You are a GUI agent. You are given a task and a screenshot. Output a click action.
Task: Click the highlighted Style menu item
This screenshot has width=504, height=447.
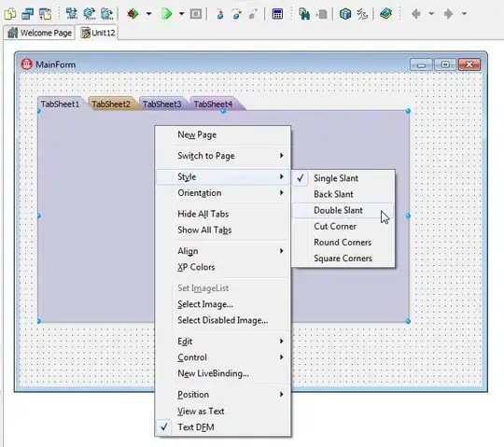223,176
